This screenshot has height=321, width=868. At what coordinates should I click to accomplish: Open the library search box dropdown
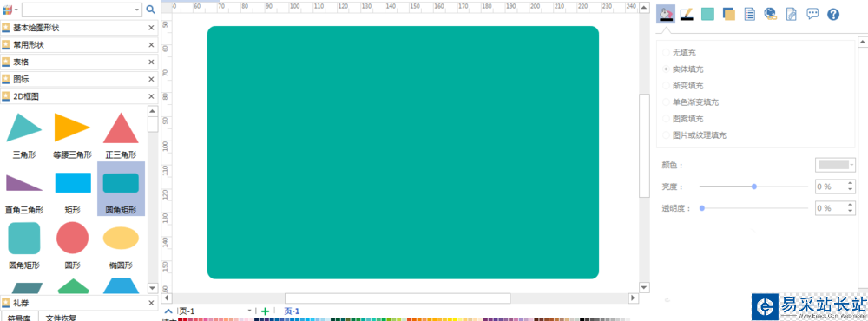pyautogui.click(x=137, y=10)
